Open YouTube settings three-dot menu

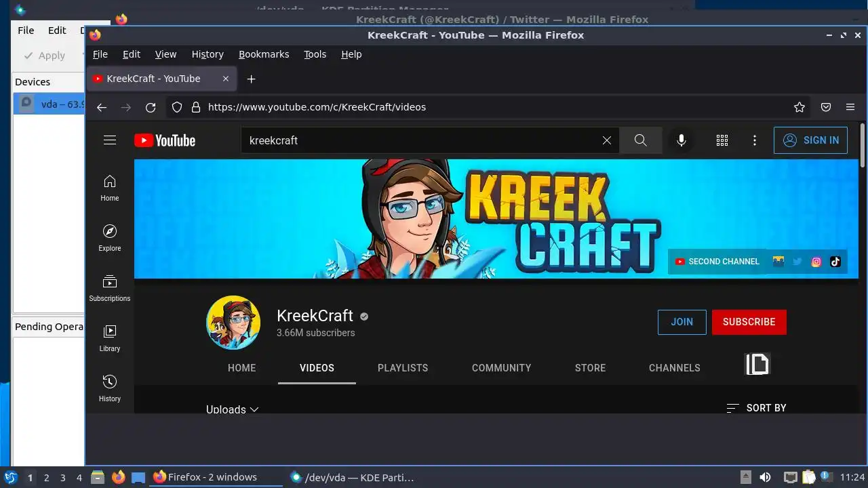pos(755,140)
